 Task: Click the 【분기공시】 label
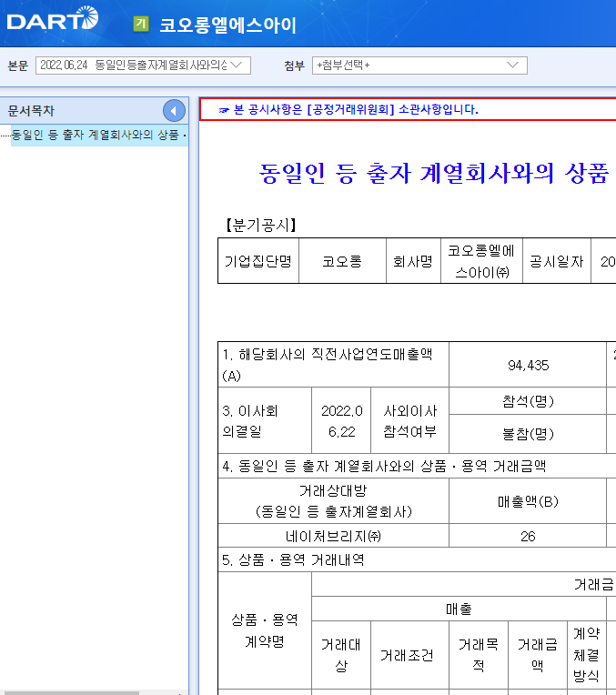261,226
